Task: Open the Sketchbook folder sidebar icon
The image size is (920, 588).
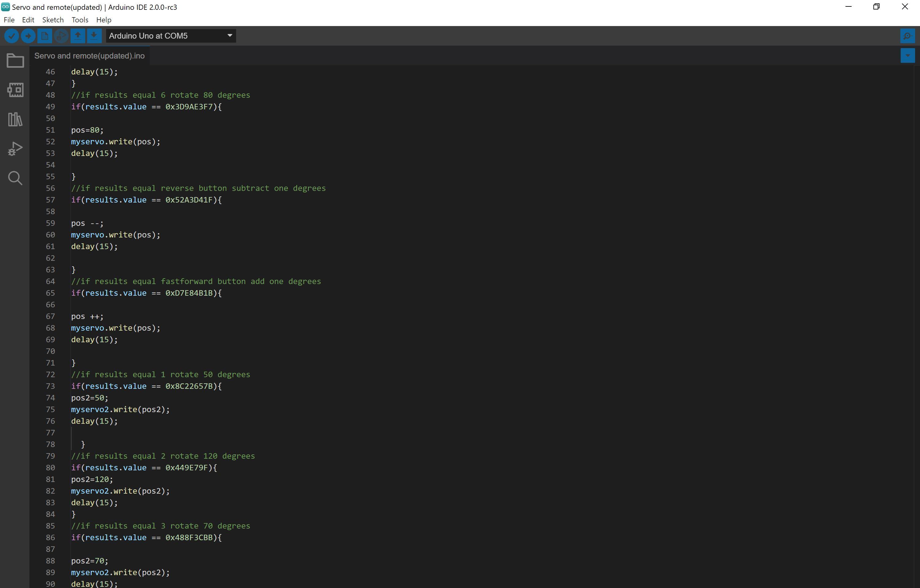Action: tap(15, 61)
